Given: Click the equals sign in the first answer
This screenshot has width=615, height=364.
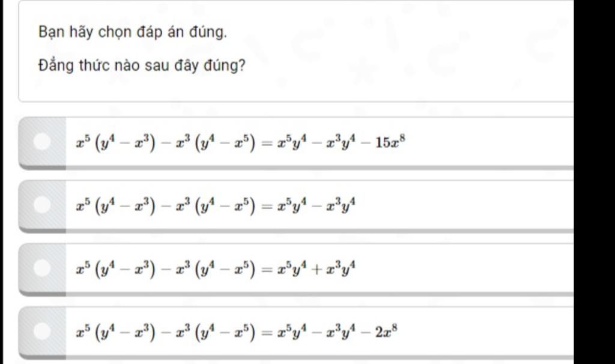Looking at the screenshot, I should [267, 144].
